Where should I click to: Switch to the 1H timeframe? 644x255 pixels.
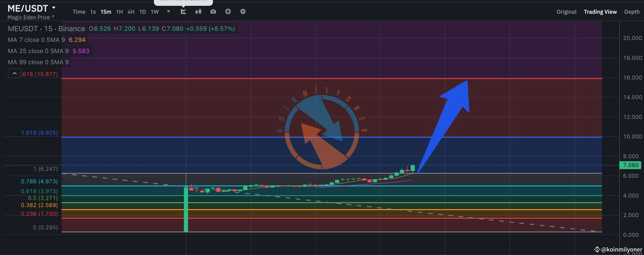pyautogui.click(x=119, y=11)
